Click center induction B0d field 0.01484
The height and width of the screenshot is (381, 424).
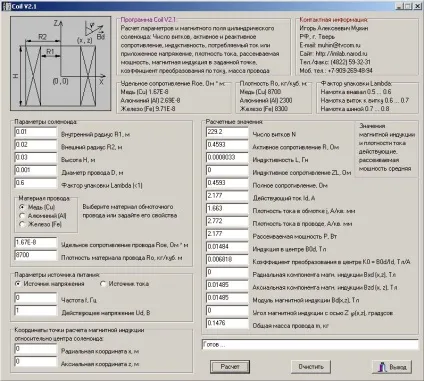pos(227,247)
